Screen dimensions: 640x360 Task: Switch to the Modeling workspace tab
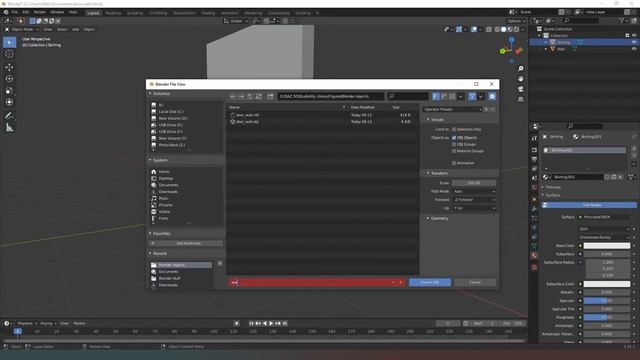tap(113, 13)
